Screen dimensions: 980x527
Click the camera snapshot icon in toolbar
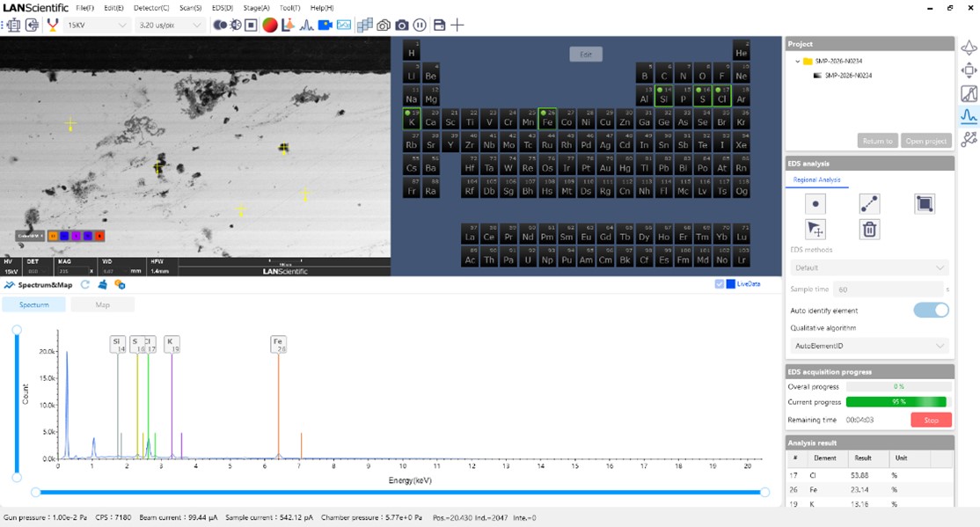[401, 26]
